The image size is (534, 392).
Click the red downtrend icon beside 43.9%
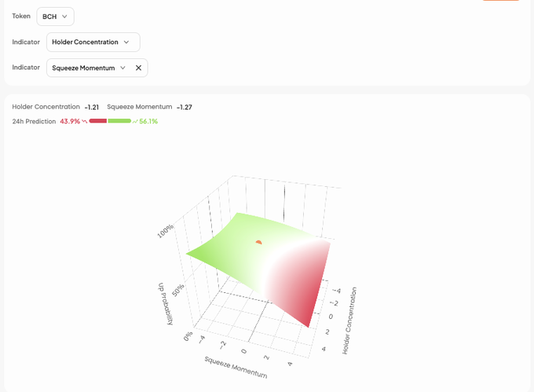[85, 122]
